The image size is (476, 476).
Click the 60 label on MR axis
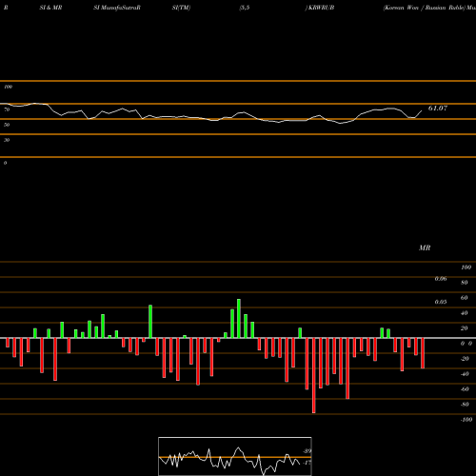[x=465, y=298]
